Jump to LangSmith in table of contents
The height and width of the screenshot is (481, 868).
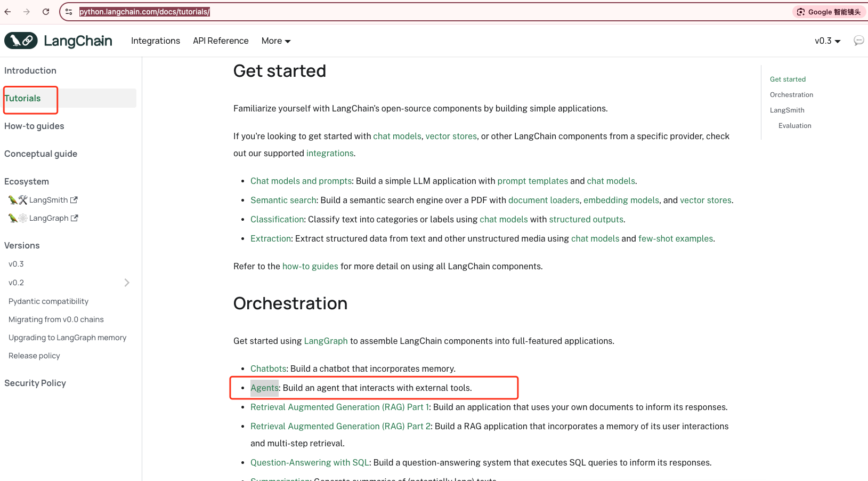[x=787, y=110]
